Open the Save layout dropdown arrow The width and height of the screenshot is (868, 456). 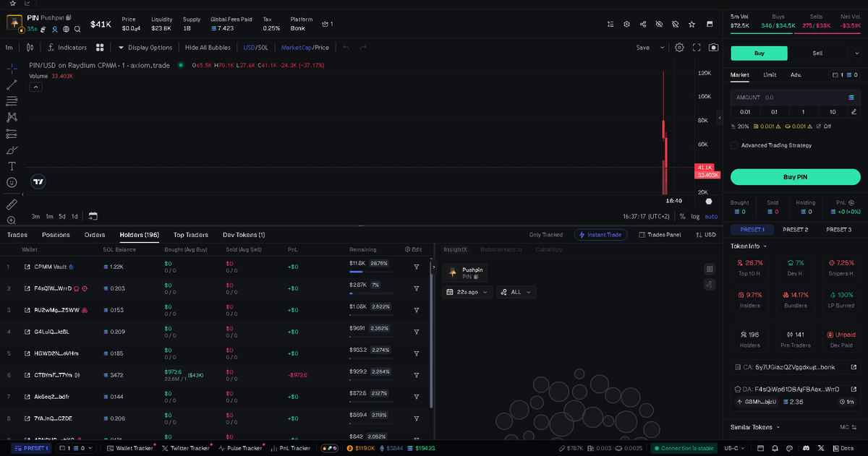click(662, 48)
